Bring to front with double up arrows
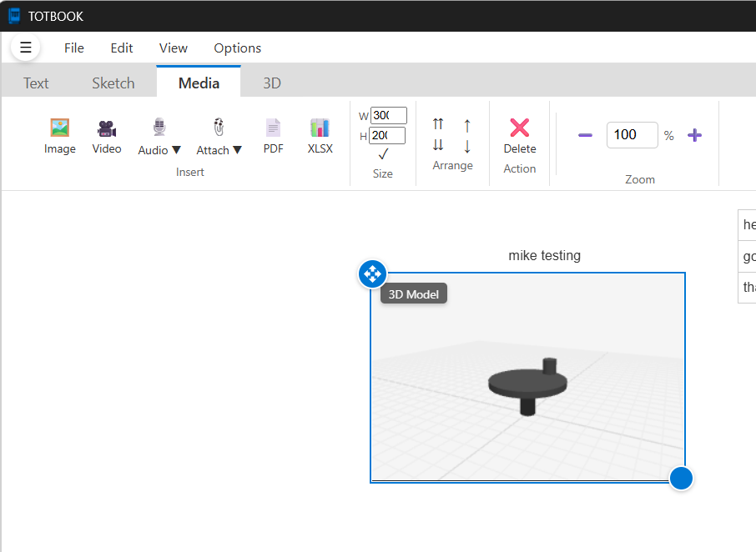756x552 pixels. tap(438, 124)
